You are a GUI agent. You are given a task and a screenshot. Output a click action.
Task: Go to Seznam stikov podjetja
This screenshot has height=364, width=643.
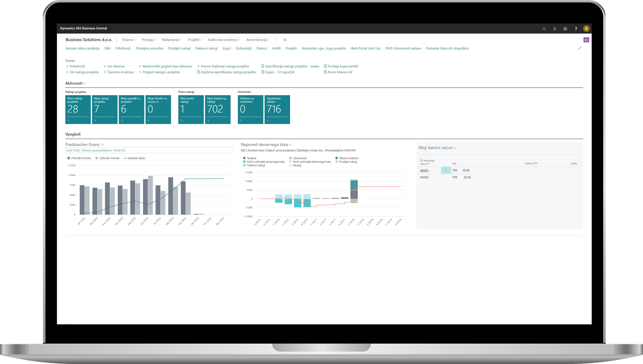click(x=82, y=48)
